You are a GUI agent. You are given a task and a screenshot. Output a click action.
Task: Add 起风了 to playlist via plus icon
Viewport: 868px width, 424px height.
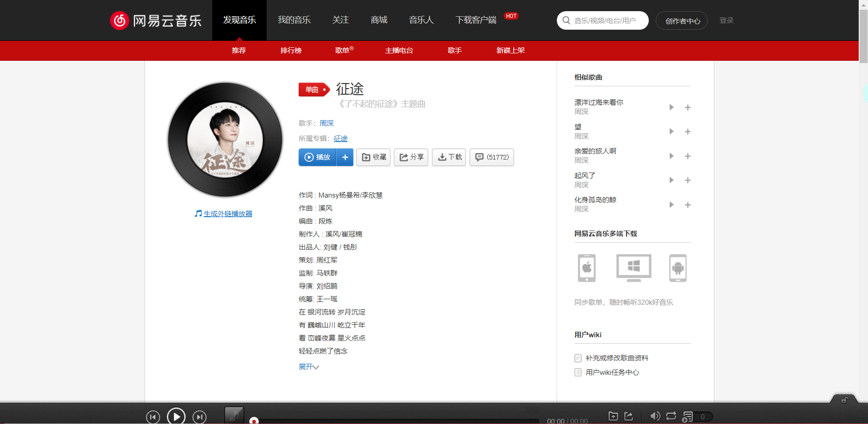pyautogui.click(x=688, y=180)
